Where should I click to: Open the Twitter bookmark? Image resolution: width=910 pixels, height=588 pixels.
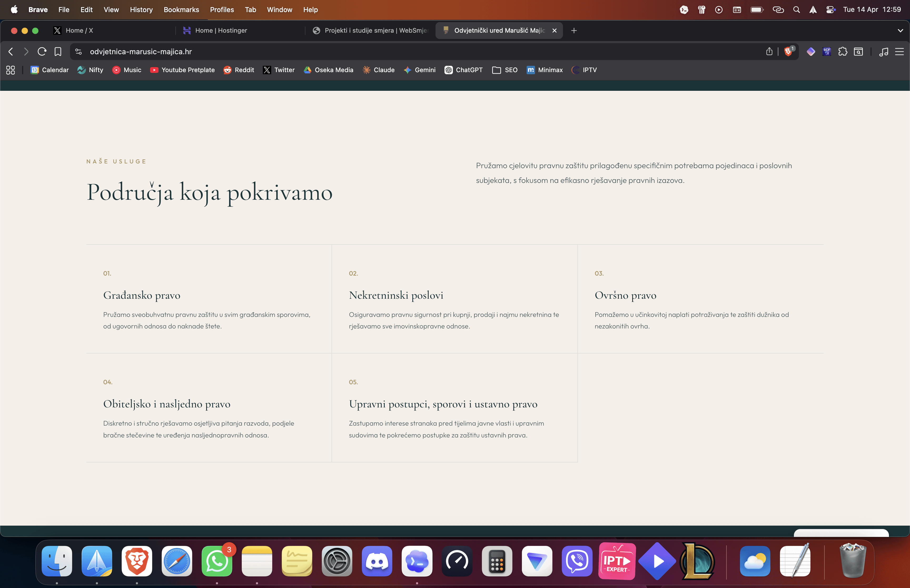[x=279, y=70]
